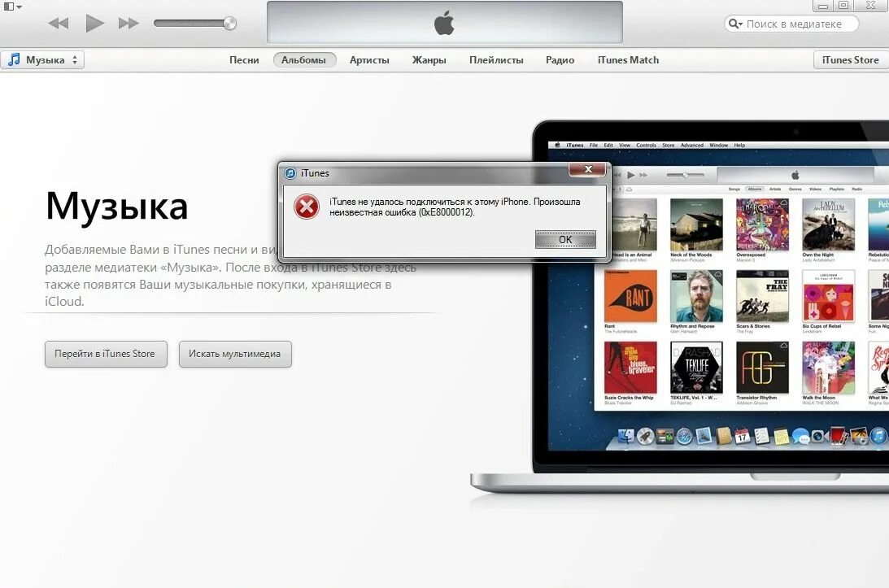
Task: Select the Rhythm and Repose album cover
Action: click(x=696, y=296)
